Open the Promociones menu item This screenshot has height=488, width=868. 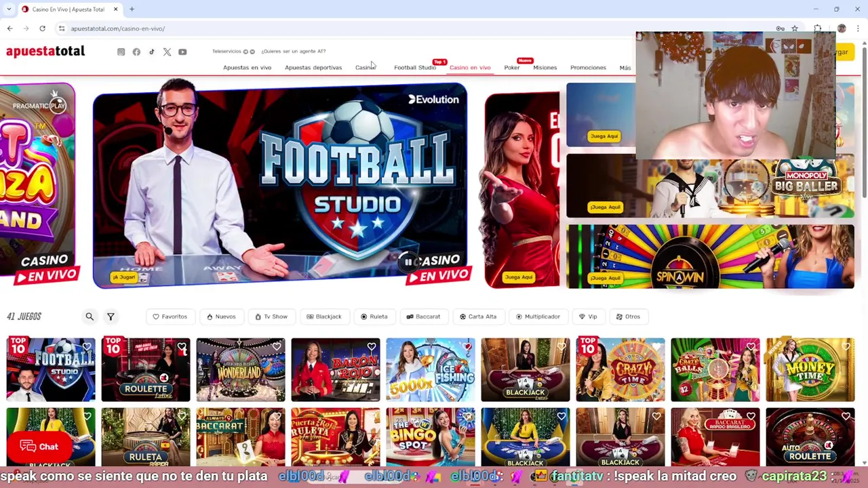click(588, 68)
